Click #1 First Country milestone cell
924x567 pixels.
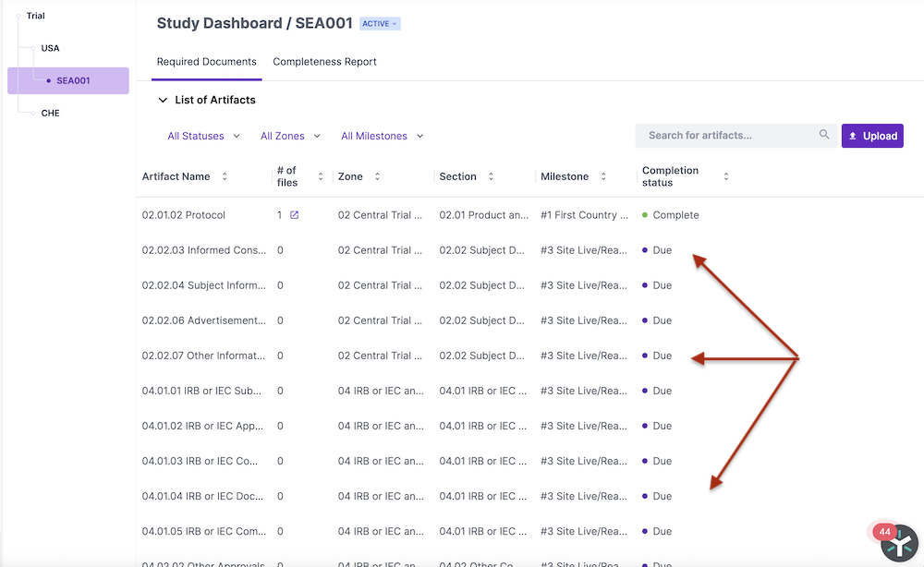click(x=584, y=215)
